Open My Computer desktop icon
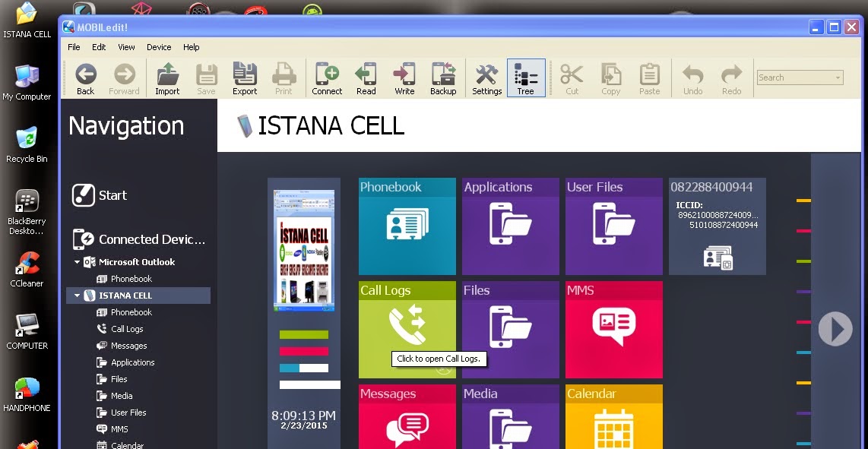This screenshot has height=449, width=868. click(27, 83)
